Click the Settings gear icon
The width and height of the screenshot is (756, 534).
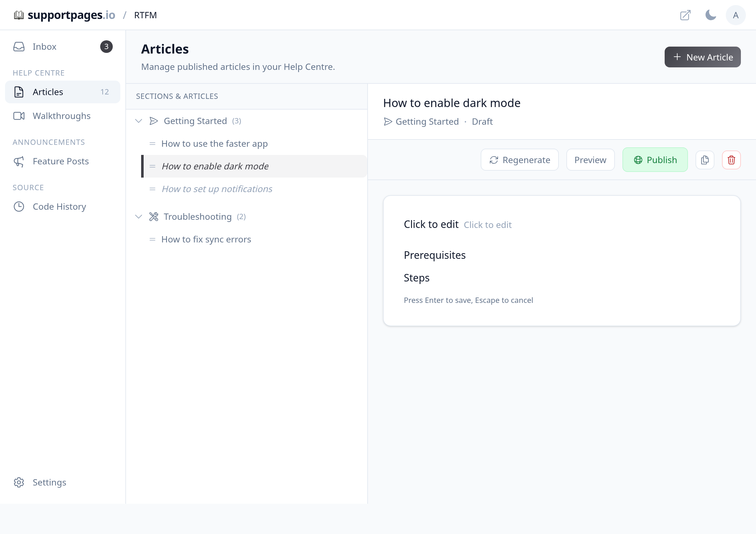pos(19,482)
